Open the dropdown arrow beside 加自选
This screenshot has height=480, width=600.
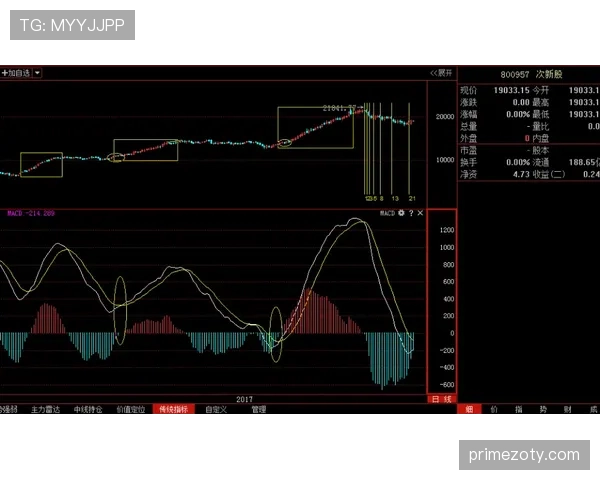(x=37, y=73)
